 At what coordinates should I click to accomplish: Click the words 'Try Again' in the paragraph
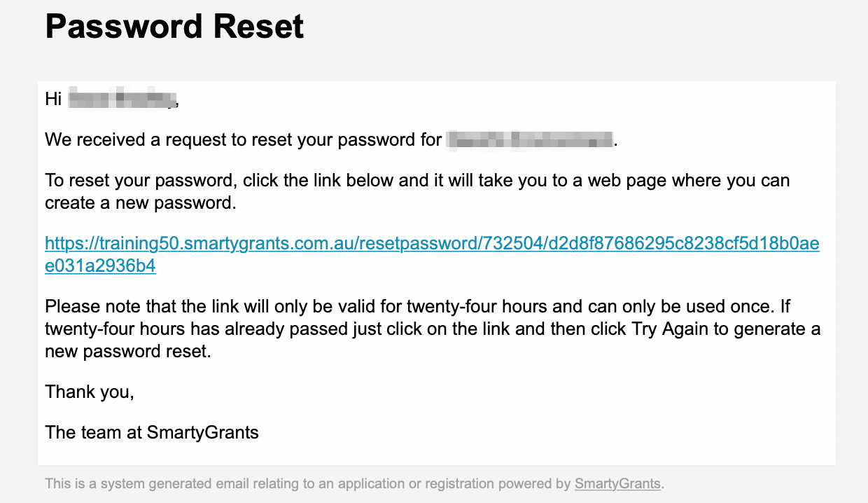point(670,329)
